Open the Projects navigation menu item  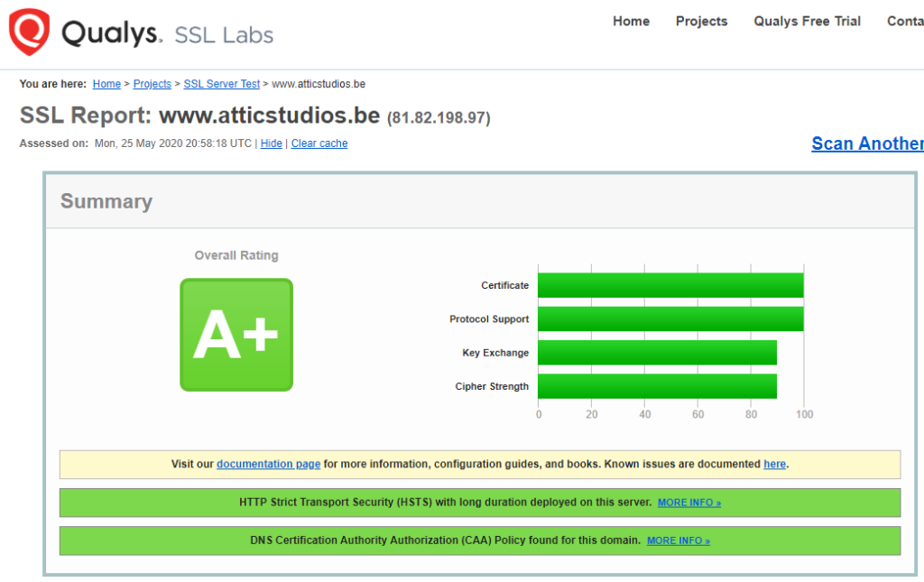(x=701, y=22)
